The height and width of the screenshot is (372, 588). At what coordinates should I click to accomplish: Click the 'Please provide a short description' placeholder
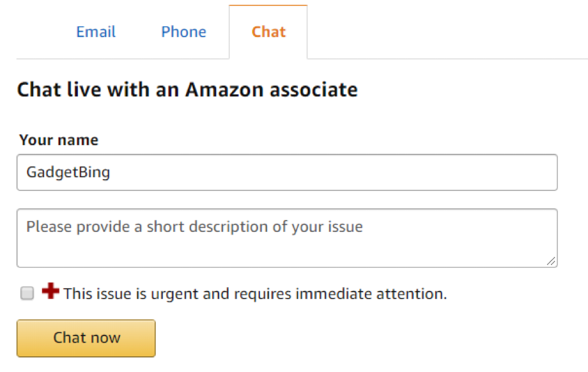coord(194,226)
